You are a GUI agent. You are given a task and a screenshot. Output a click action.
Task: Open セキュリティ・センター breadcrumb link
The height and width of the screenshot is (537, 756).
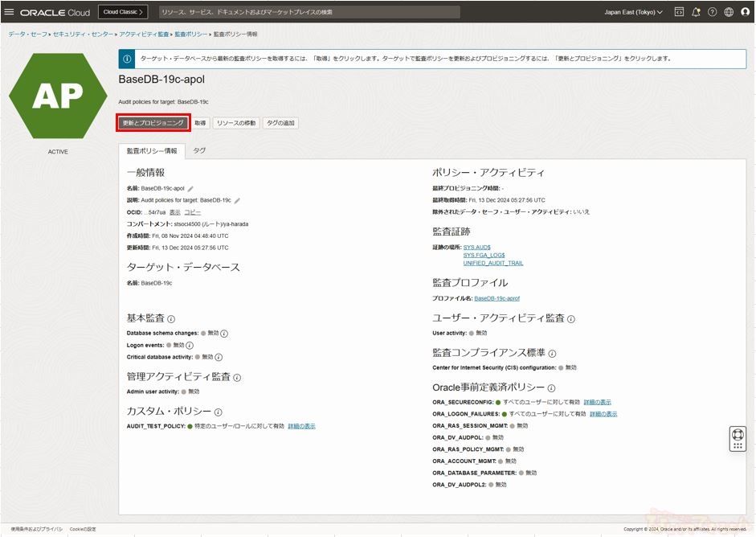(83, 35)
